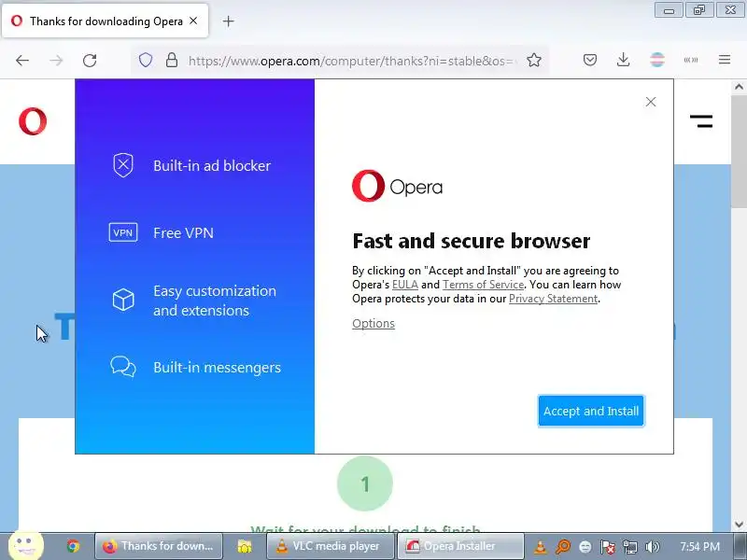Image resolution: width=747 pixels, height=560 pixels.
Task: Click the VLC cone tray icon
Action: pos(541,547)
